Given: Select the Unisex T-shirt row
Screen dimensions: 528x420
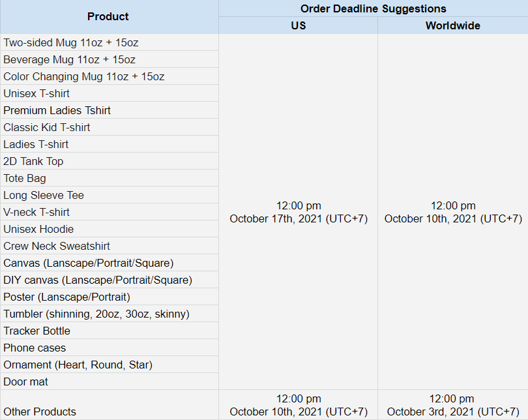Looking at the screenshot, I should [37, 93].
